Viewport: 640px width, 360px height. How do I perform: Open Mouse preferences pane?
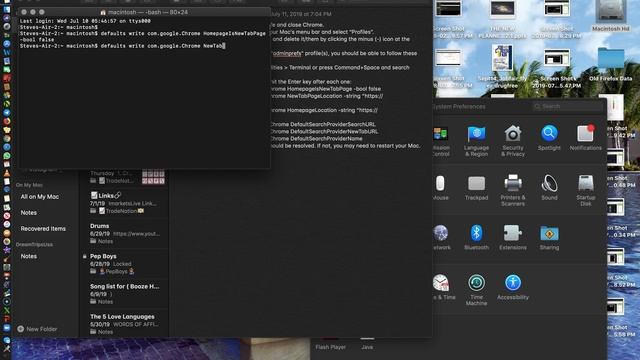coord(440,188)
